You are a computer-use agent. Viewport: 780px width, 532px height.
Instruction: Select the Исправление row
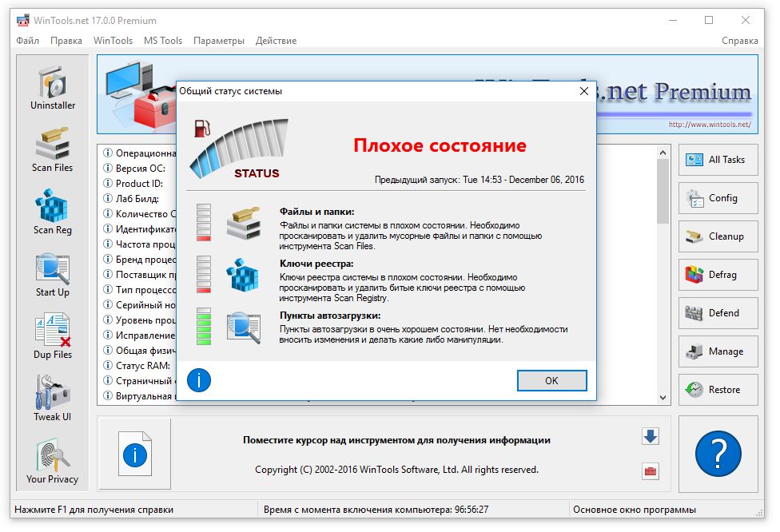(139, 335)
